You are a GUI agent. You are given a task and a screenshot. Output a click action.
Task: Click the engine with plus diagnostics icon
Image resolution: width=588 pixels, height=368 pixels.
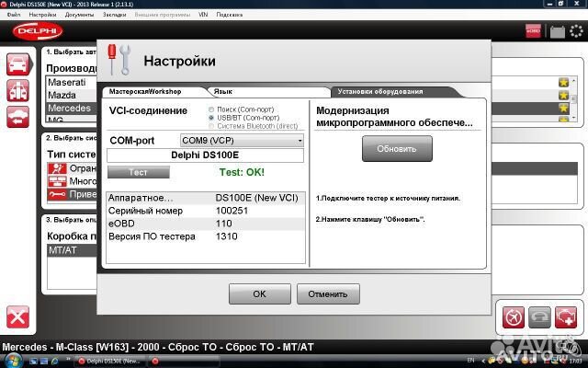(566, 317)
